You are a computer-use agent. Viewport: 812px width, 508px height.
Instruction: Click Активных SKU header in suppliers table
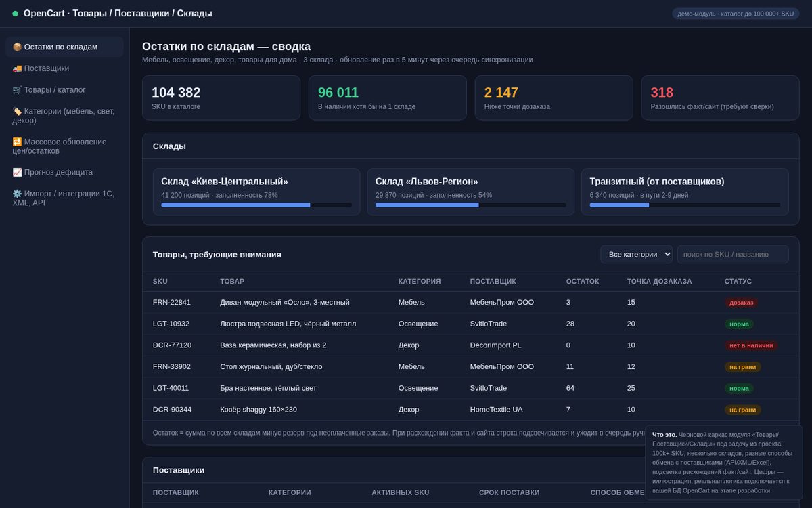[400, 492]
